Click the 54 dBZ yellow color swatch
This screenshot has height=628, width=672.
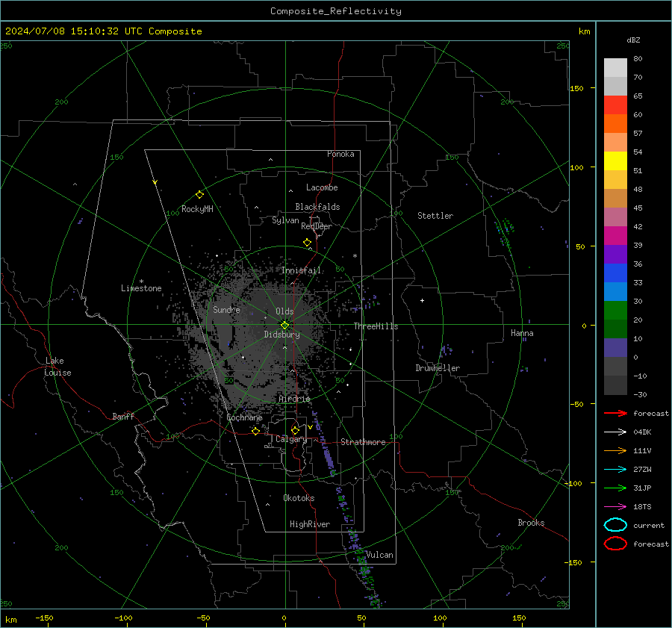tap(615, 161)
